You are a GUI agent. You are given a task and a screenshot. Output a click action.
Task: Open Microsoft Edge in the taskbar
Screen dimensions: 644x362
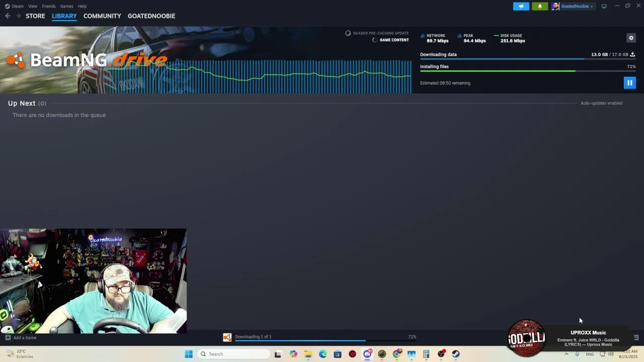pos(323,354)
